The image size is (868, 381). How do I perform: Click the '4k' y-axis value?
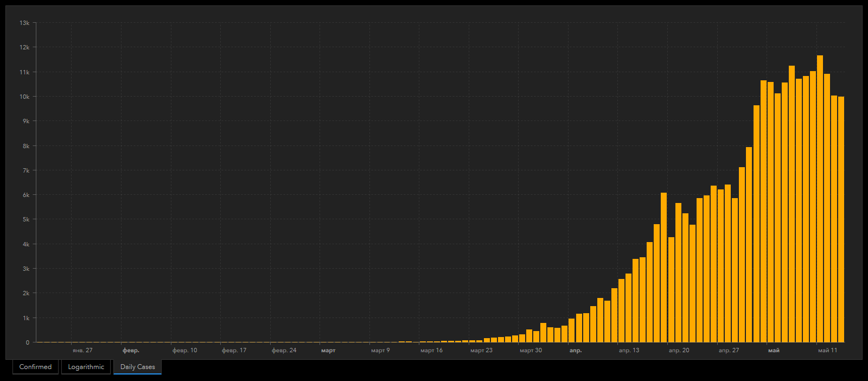26,244
